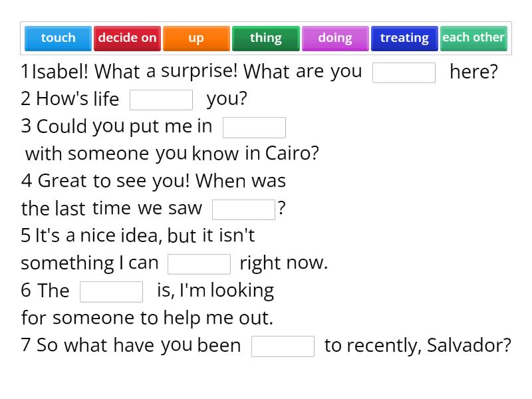Click the blank after 'put me in'

pos(255,127)
